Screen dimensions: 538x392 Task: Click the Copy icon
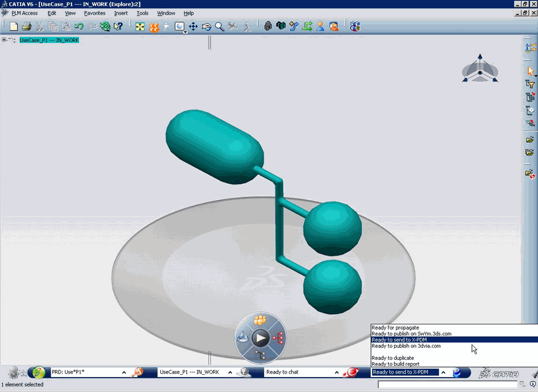pyautogui.click(x=53, y=27)
